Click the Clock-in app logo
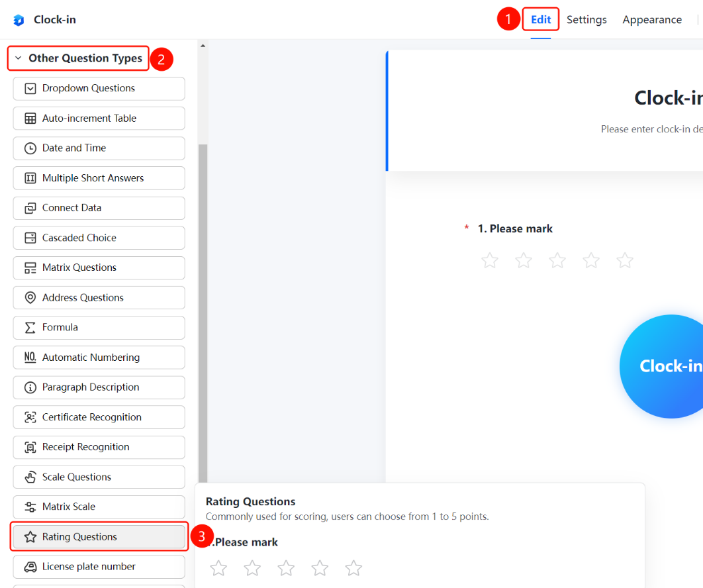703x588 pixels. pyautogui.click(x=19, y=20)
